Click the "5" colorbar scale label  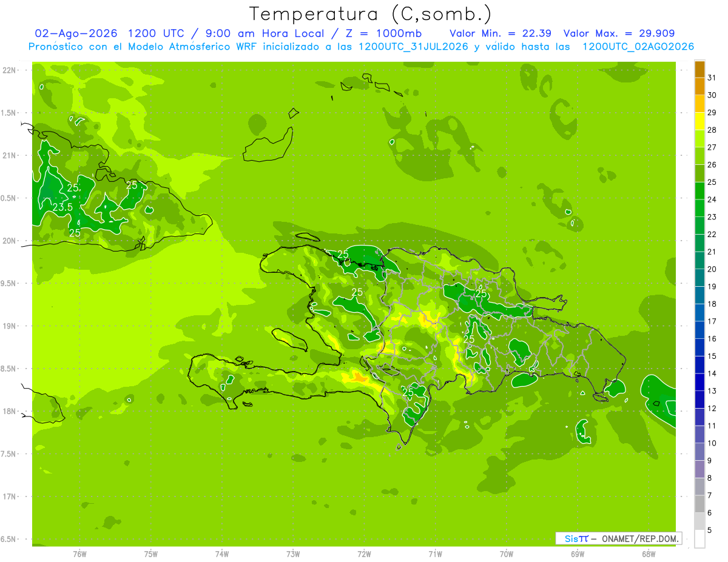tap(710, 530)
